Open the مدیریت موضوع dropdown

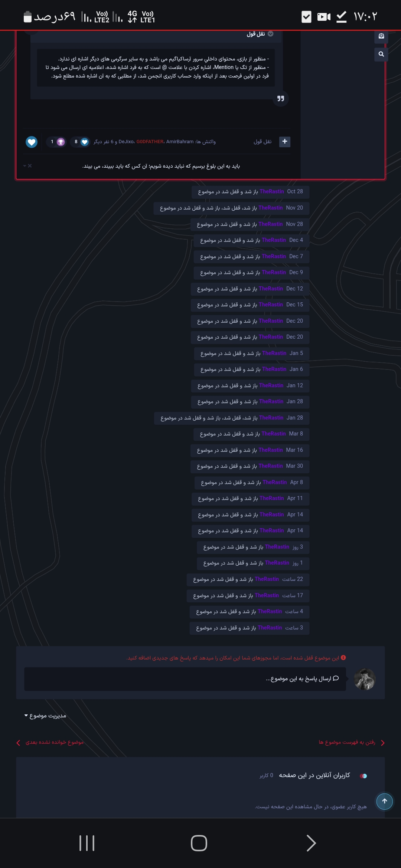[45, 716]
